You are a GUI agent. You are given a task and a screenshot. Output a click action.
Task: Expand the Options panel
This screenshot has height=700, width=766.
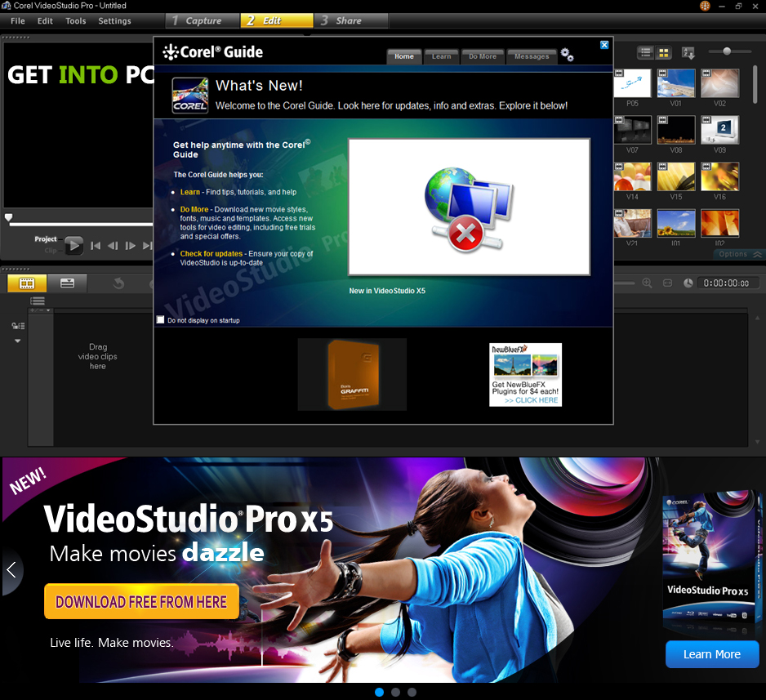point(740,254)
